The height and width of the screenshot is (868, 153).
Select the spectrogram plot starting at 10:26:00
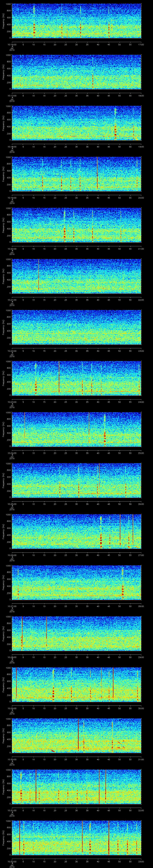coord(77,531)
